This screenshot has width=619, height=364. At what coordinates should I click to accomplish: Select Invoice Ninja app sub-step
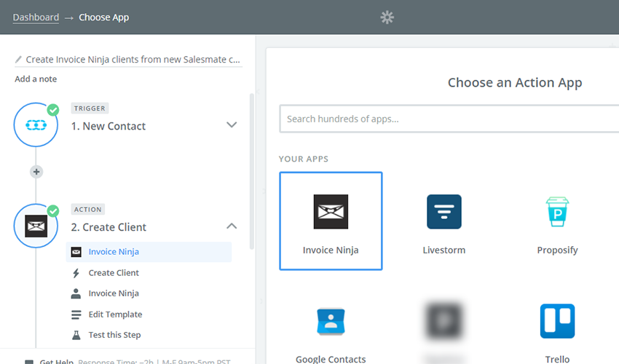pos(149,252)
